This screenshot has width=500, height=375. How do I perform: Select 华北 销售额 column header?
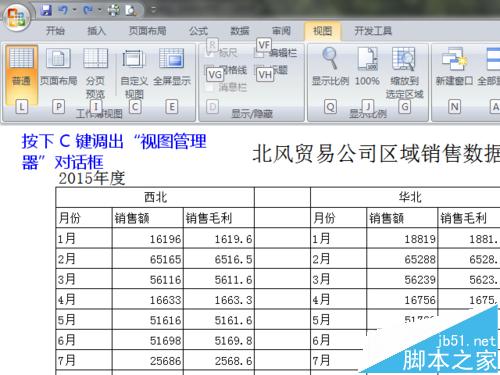402,218
